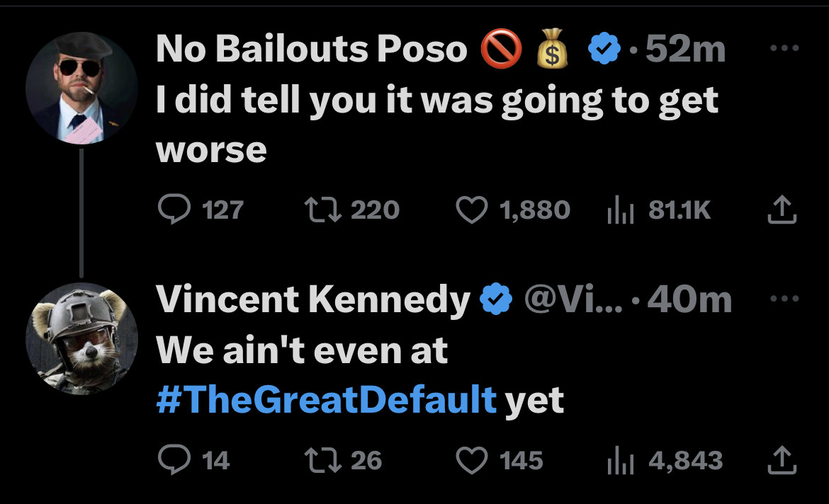Reply to Vincent Kennedy's tweet
Screen dimensions: 829x504
pyautogui.click(x=171, y=461)
